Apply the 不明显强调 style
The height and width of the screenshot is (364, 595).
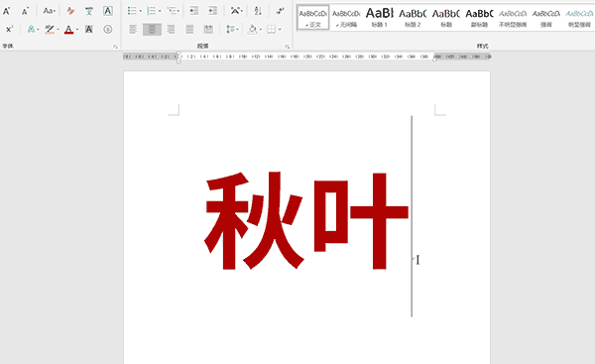pos(513,18)
